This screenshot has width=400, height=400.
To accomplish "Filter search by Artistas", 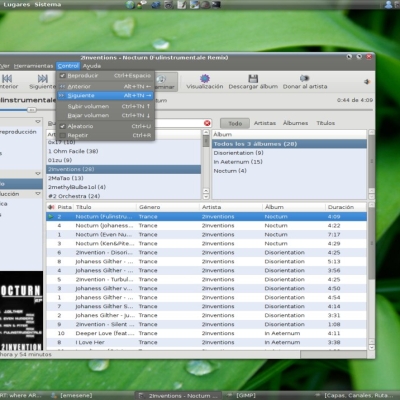I will [x=265, y=123].
